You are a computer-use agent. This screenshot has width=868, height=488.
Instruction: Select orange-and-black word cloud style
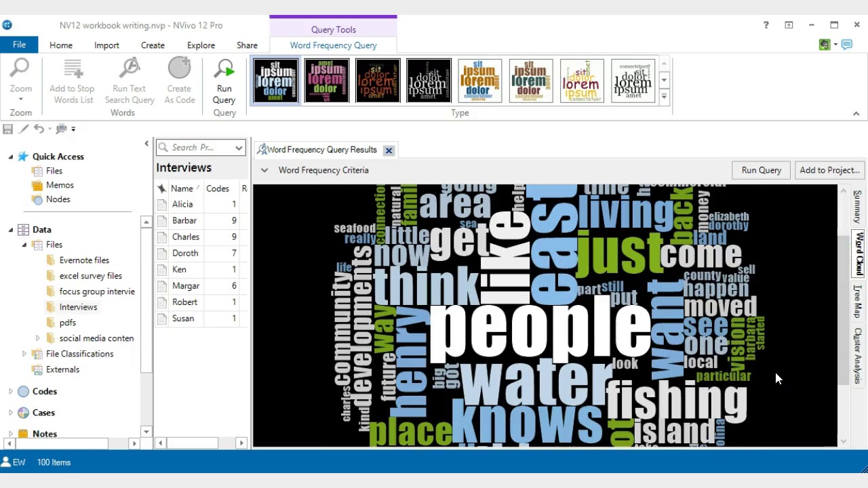378,81
